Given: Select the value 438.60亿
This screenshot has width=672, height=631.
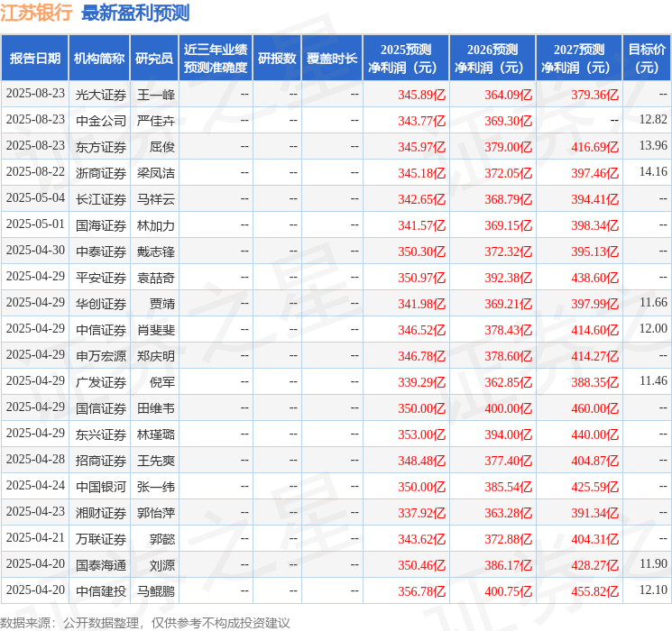Looking at the screenshot, I should 594,277.
